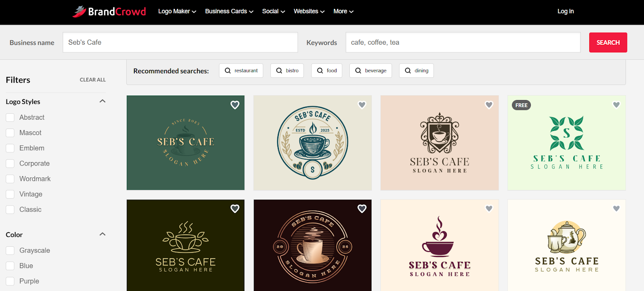Favorite the green leaf FREE logo
The width and height of the screenshot is (644, 291).
coord(616,105)
